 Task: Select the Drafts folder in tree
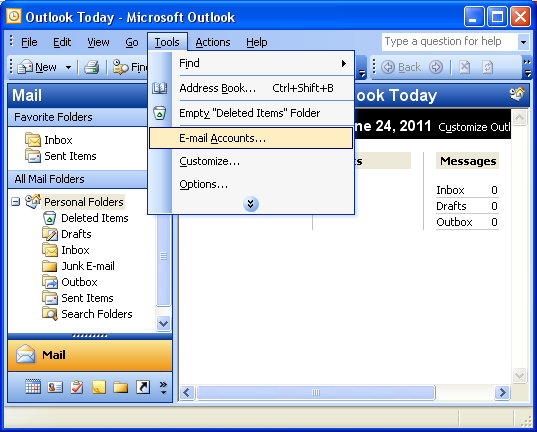tap(67, 234)
